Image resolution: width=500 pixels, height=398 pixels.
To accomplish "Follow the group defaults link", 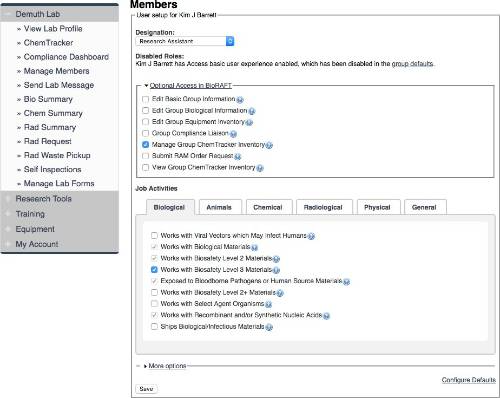I will point(412,63).
